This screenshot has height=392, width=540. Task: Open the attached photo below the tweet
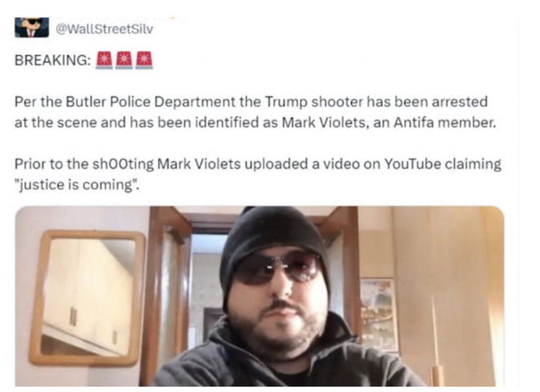(260, 296)
